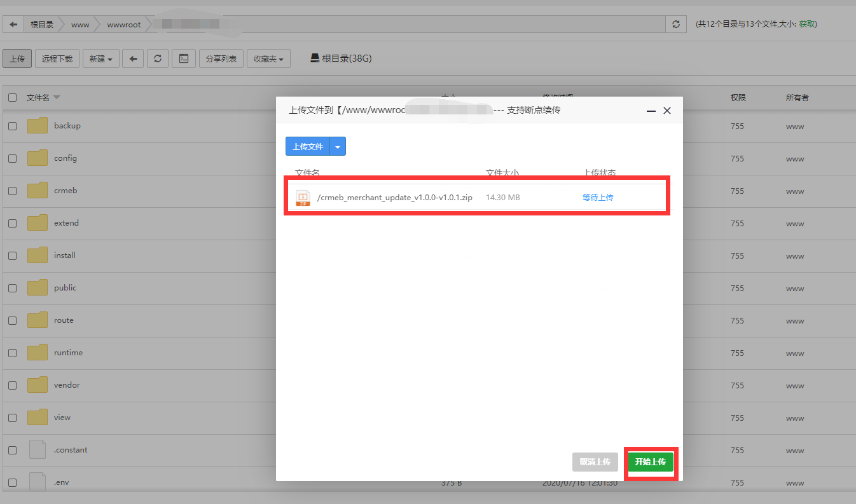Click the extend folder icon
Image resolution: width=856 pixels, height=504 pixels.
[x=38, y=222]
